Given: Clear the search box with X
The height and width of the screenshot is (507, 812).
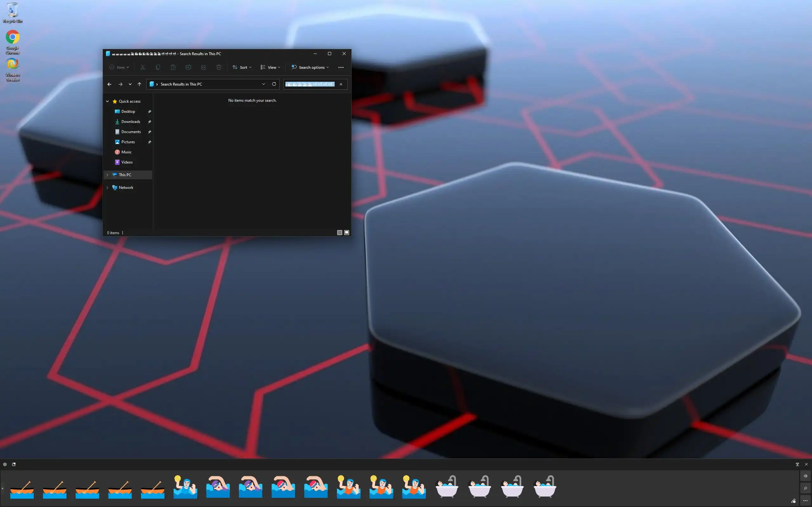Looking at the screenshot, I should pos(341,84).
